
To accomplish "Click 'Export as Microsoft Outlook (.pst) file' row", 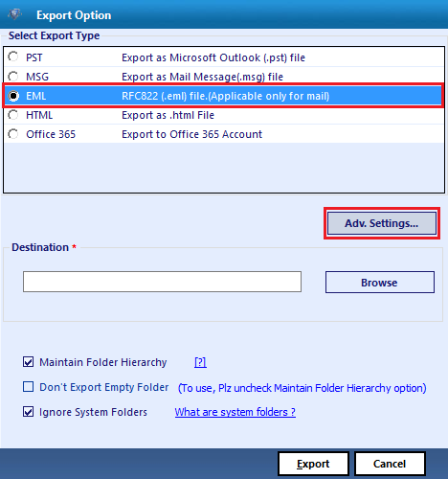I will click(224, 57).
